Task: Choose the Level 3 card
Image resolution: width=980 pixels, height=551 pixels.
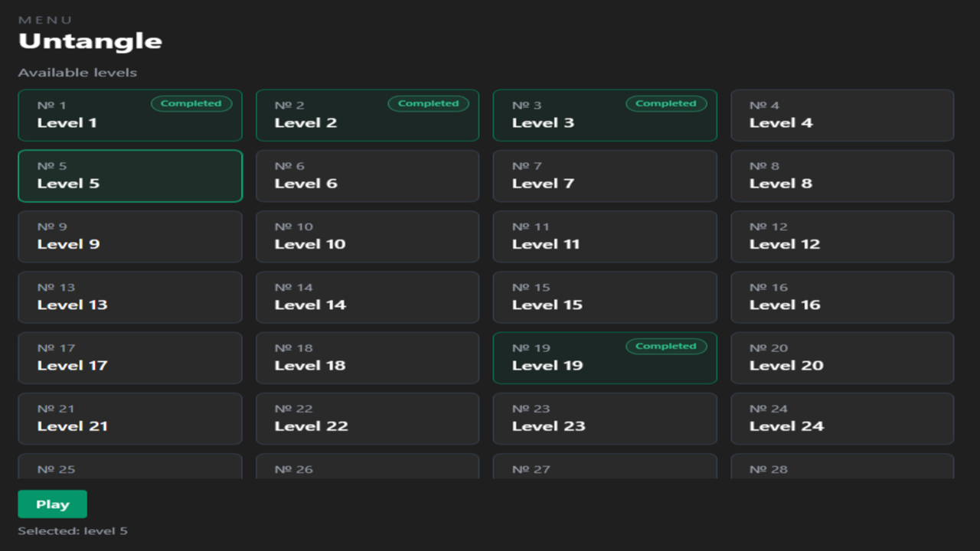Action: point(605,116)
